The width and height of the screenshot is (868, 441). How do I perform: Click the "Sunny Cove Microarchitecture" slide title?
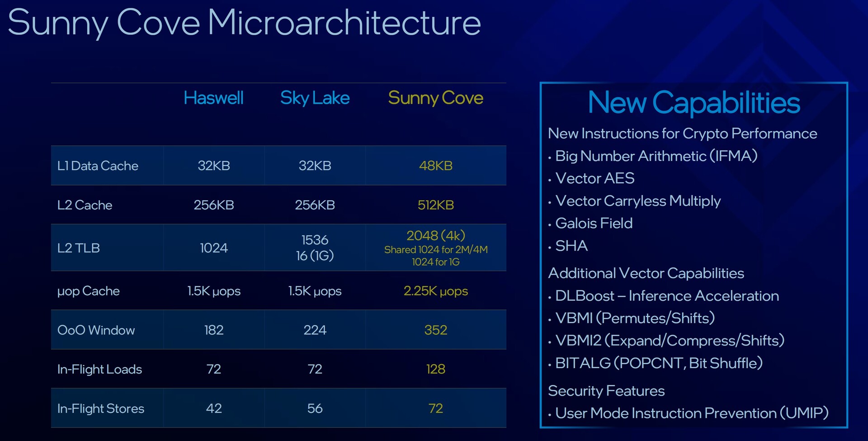coord(244,23)
